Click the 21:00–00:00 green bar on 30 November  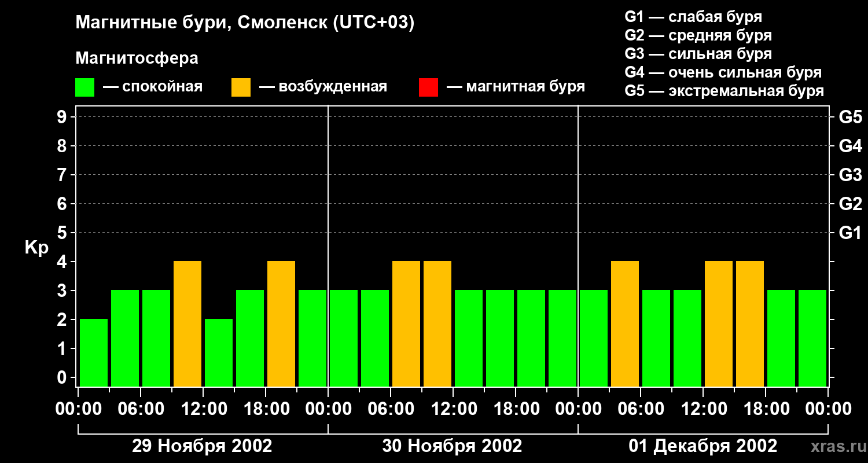[562, 338]
